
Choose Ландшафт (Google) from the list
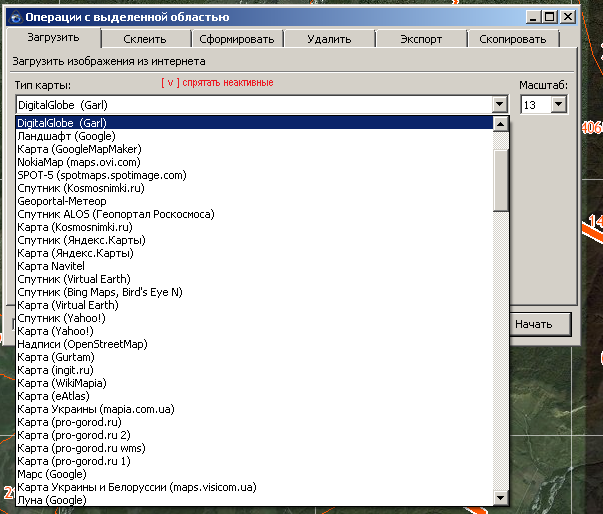click(x=66, y=136)
